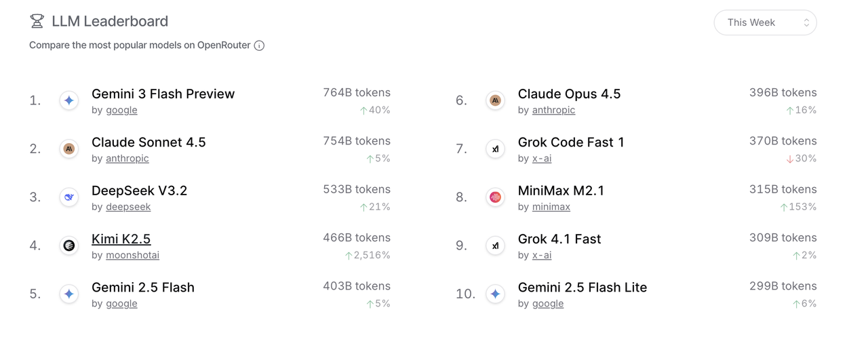Open the minimax author link
The width and height of the screenshot is (868, 337).
pos(551,207)
